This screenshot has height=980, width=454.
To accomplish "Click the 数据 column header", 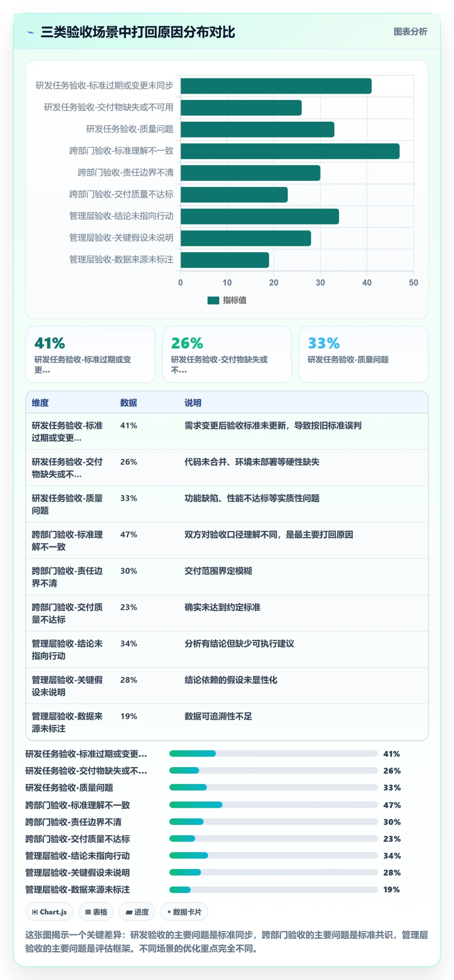I will point(129,403).
